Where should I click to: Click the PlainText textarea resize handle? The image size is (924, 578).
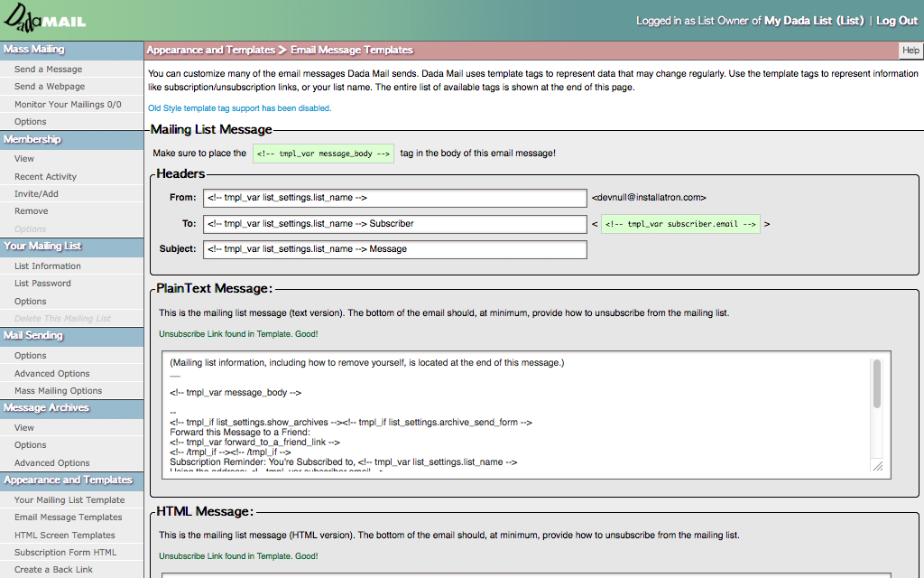point(877,466)
